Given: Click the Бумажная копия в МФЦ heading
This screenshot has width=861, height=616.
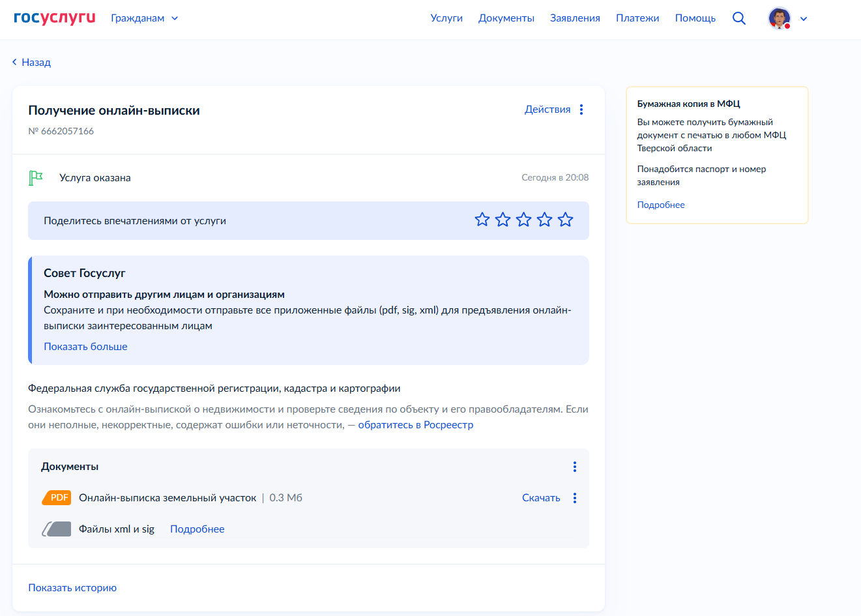Looking at the screenshot, I should click(688, 104).
